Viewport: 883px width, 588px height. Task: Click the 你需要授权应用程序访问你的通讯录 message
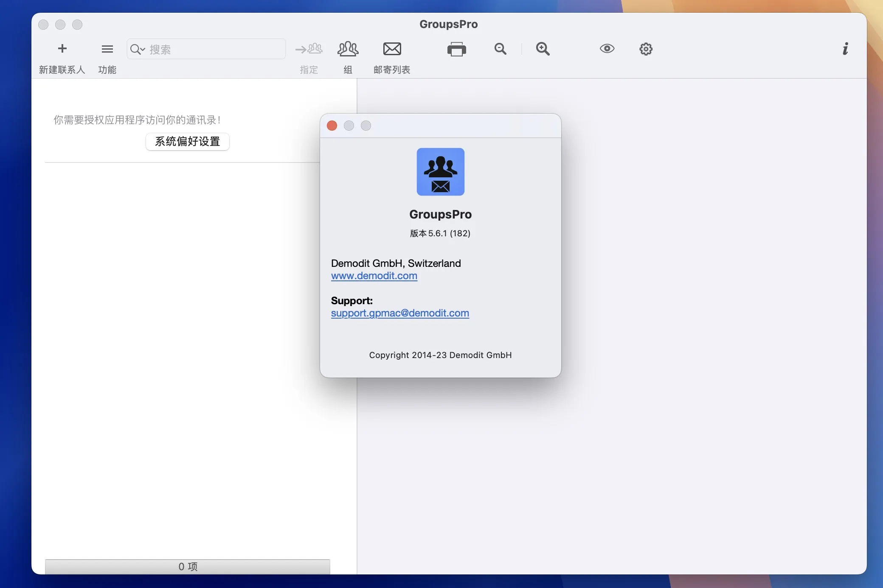tap(137, 120)
